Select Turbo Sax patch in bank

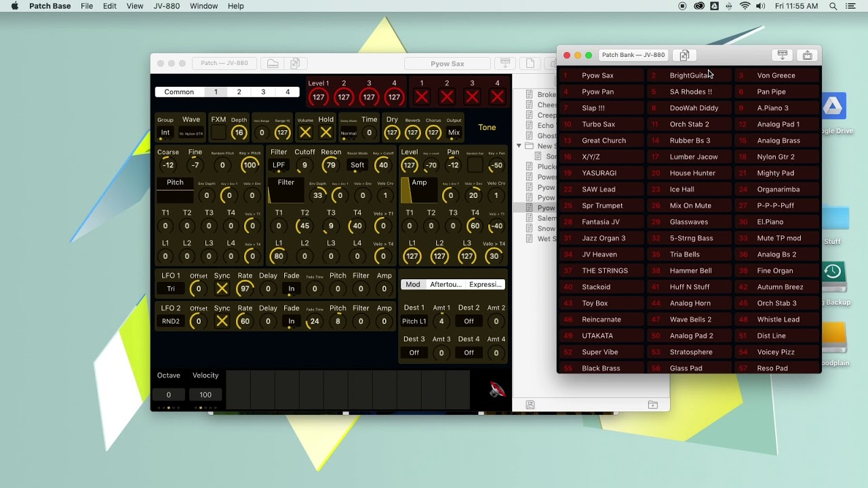click(601, 124)
